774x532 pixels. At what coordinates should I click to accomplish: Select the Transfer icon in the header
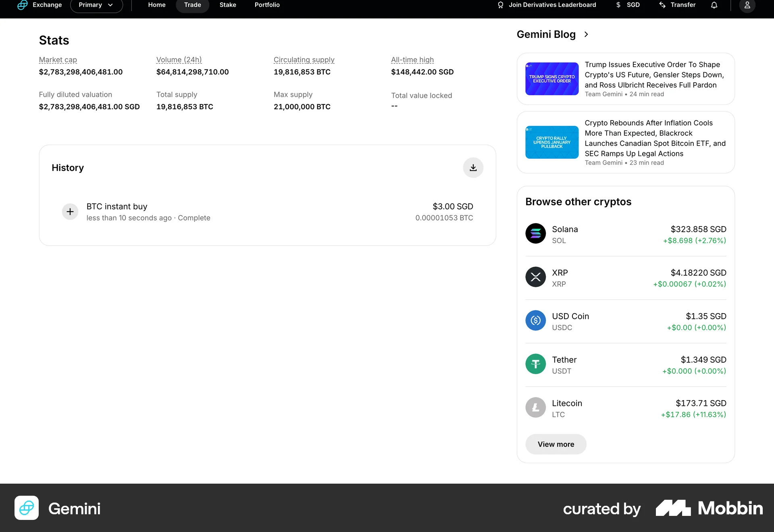click(x=662, y=5)
